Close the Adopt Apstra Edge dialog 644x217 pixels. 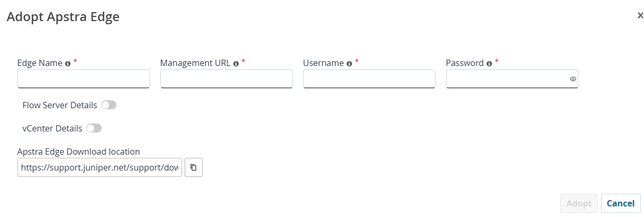640,15
